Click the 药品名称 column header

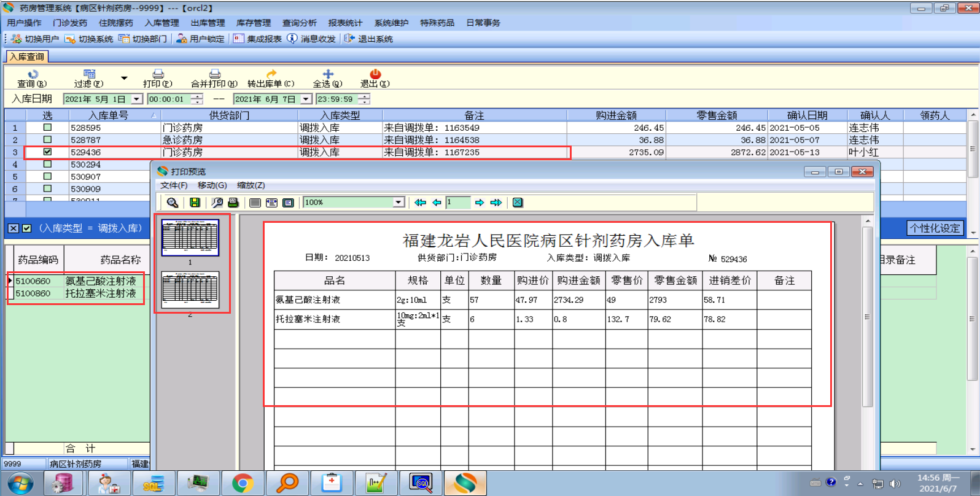tap(107, 260)
